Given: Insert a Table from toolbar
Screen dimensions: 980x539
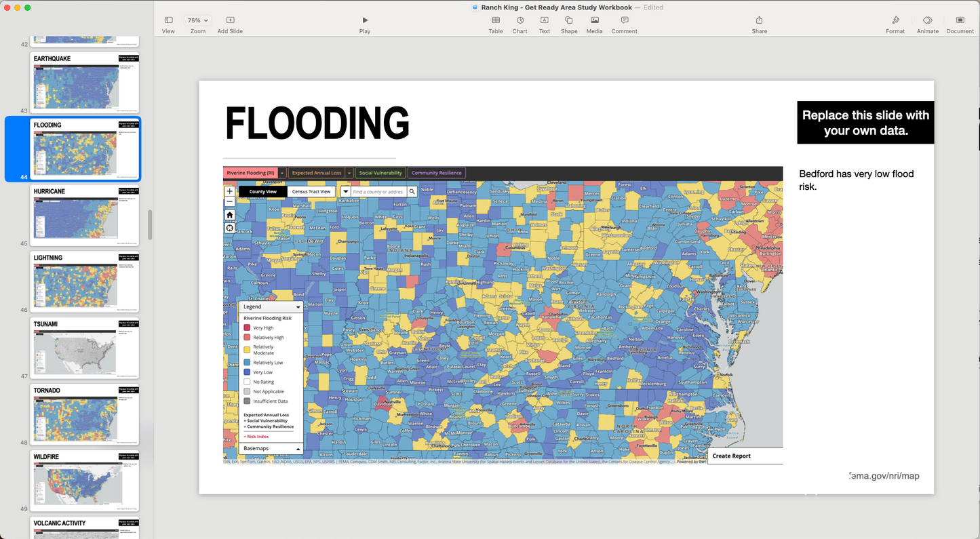Looking at the screenshot, I should (496, 24).
